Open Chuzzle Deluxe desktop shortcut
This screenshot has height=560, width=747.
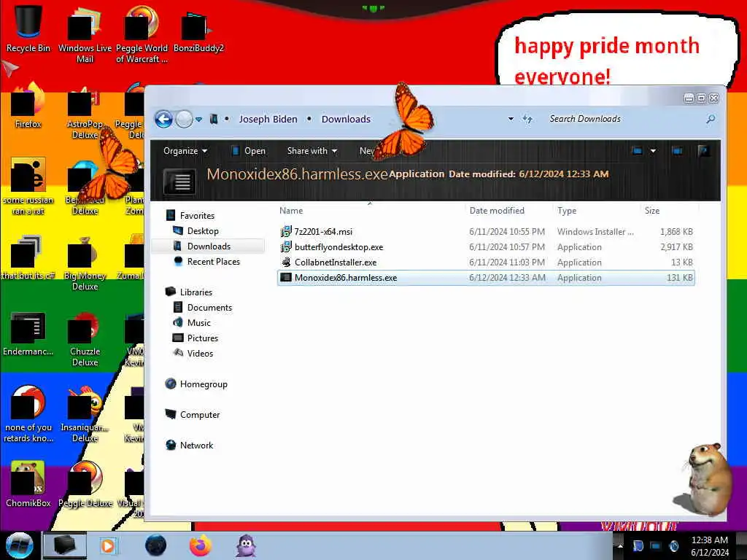tap(85, 339)
